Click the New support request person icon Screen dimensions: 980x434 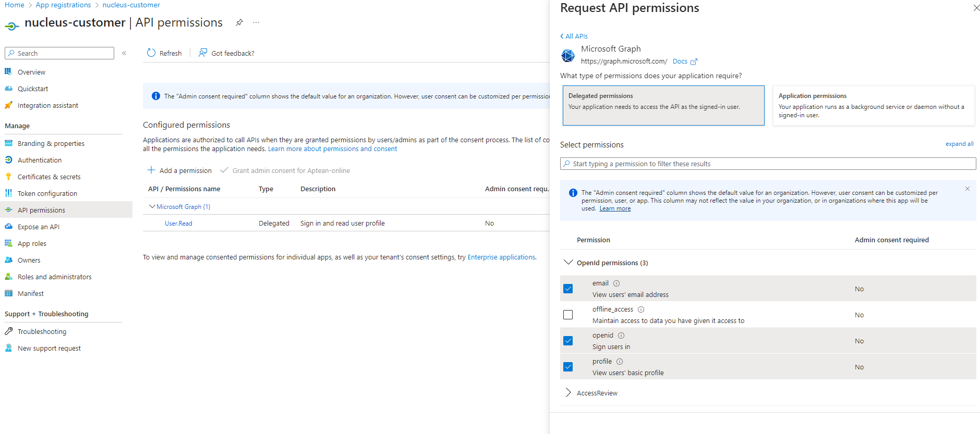click(8, 348)
